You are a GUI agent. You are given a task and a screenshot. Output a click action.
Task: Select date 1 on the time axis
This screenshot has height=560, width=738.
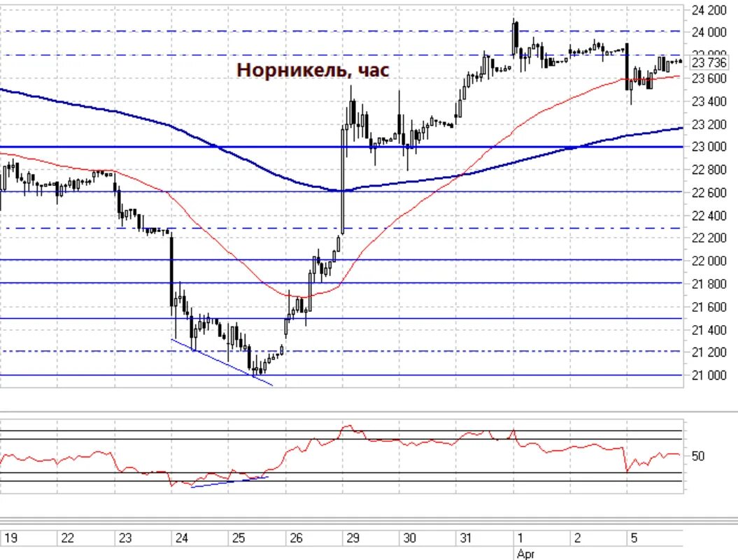pos(520,538)
